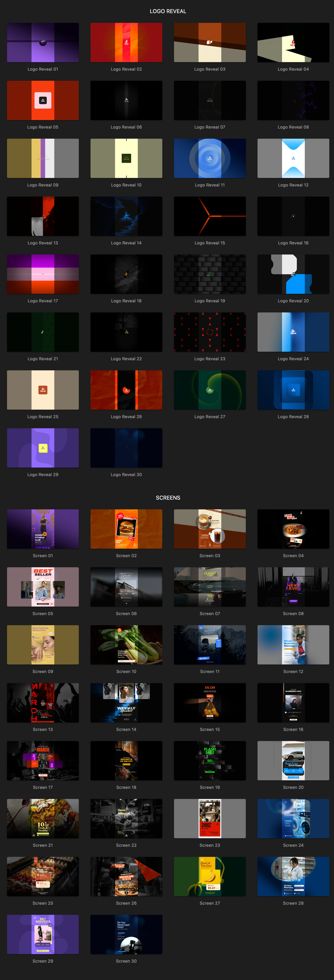Click the Screen 04 pasta thumbnail
The height and width of the screenshot is (980, 334).
(293, 529)
